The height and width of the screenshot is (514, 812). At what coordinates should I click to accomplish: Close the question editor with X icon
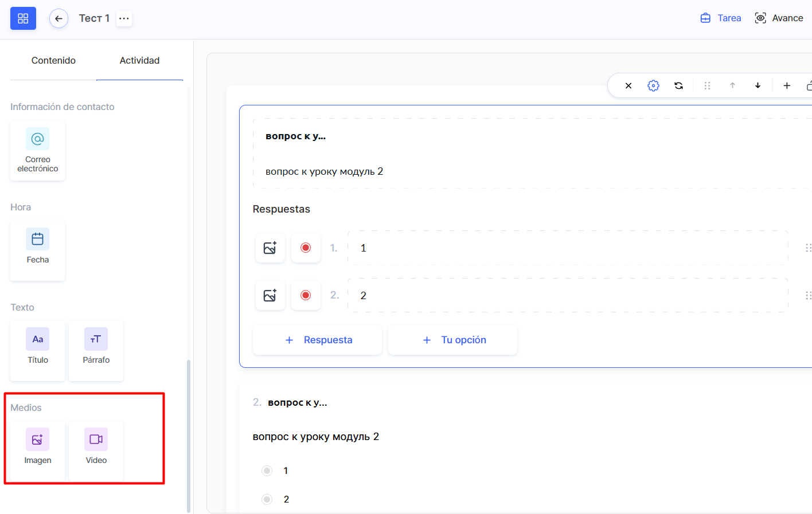click(x=628, y=85)
